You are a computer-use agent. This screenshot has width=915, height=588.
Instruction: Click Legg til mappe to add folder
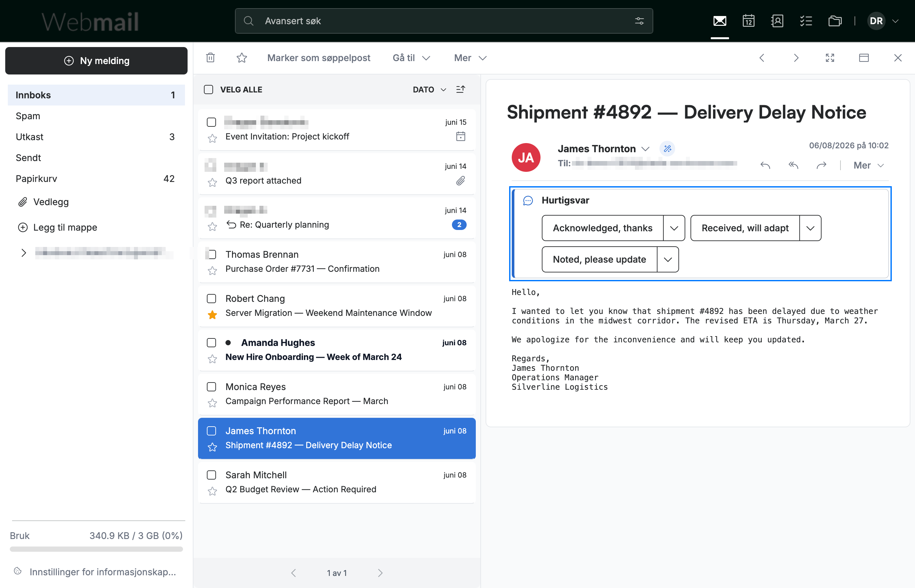(57, 227)
